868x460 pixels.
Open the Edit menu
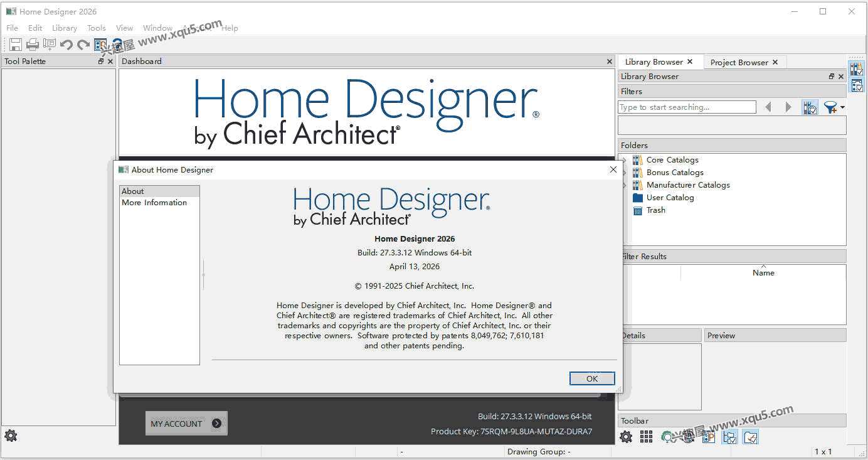(x=35, y=28)
